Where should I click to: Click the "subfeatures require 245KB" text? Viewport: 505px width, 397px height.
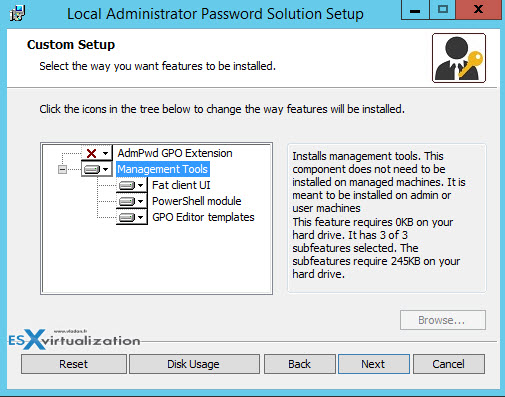point(376,261)
